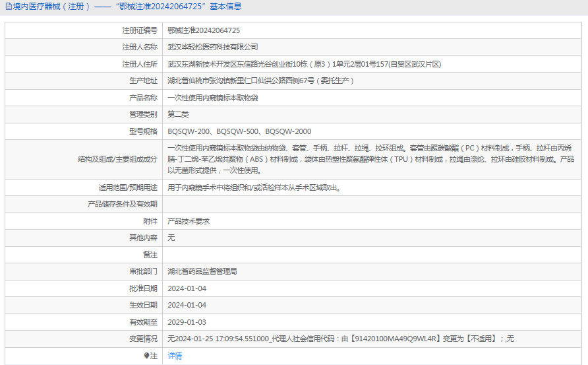The height and width of the screenshot is (365, 588).
Task: Click registrant name 武汉毕轻松医药科技有限公司
Action: tap(213, 47)
